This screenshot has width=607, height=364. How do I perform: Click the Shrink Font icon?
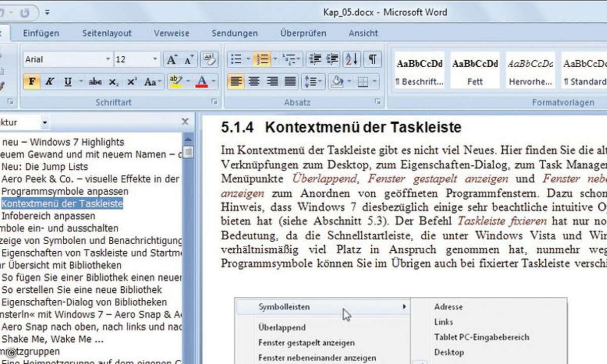[189, 60]
